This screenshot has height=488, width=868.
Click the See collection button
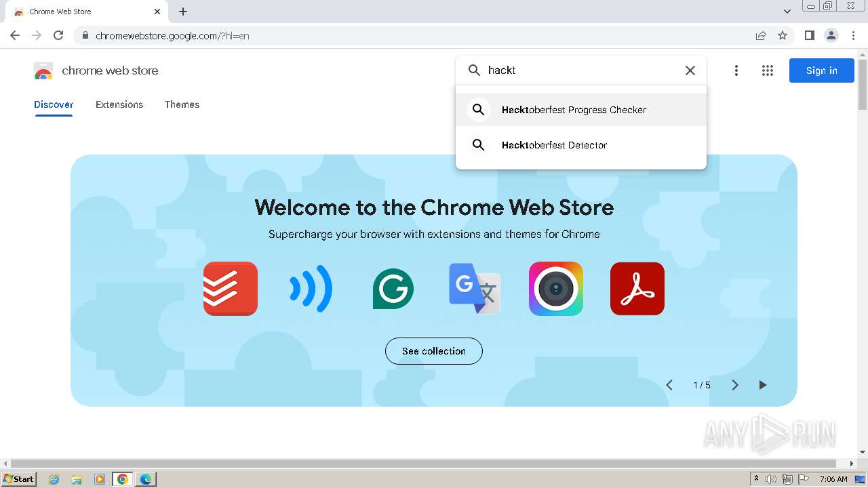tap(434, 351)
